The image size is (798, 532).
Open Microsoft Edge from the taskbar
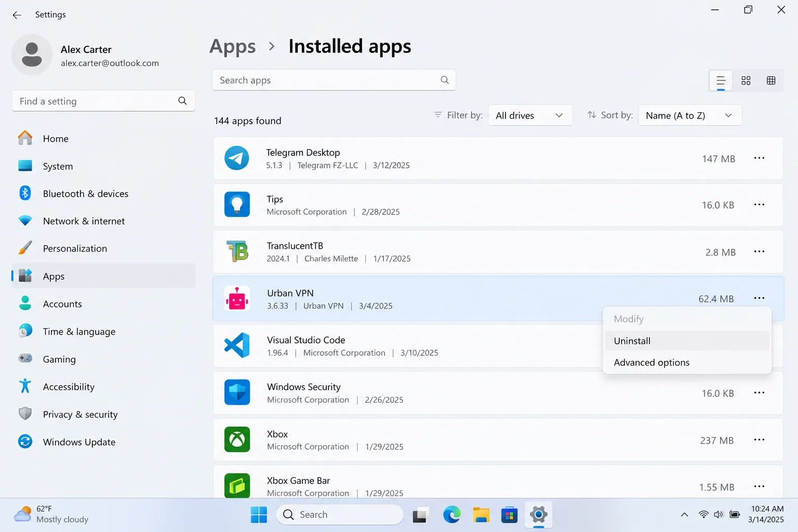pos(452,515)
